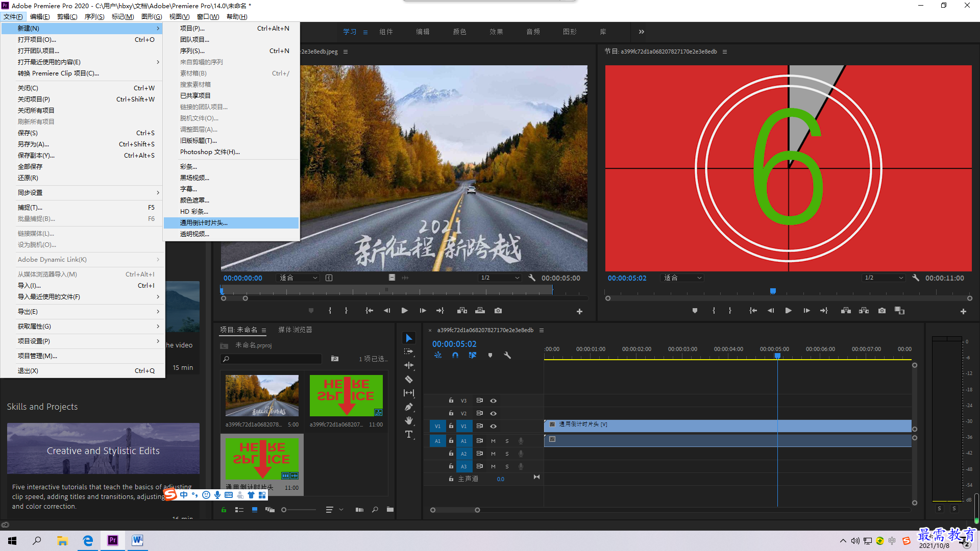
Task: Select the Pen tool
Action: pyautogui.click(x=409, y=407)
